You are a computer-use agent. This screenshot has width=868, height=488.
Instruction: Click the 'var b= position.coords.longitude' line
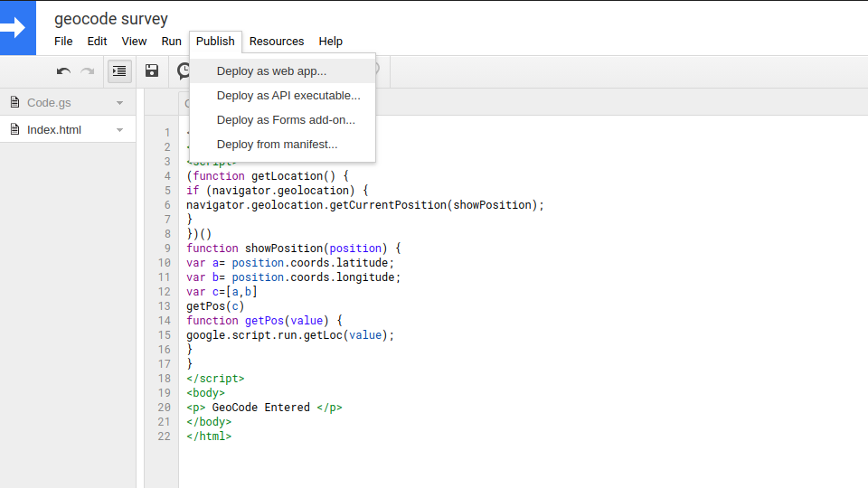pyautogui.click(x=293, y=277)
